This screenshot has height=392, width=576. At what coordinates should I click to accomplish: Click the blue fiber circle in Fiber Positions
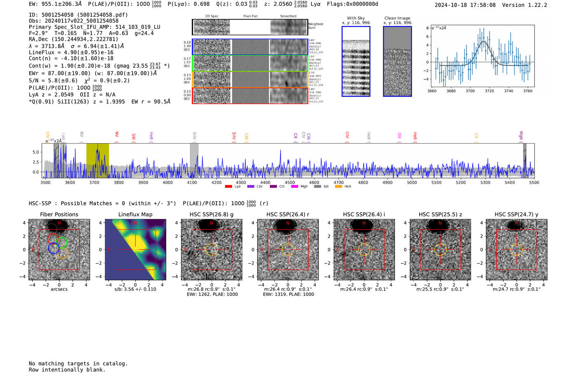pos(53,248)
